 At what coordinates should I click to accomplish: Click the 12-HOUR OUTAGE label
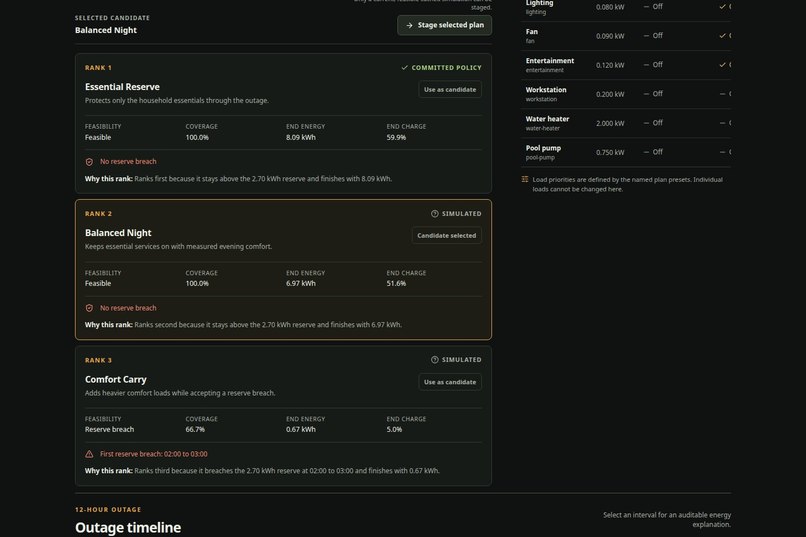pyautogui.click(x=108, y=510)
